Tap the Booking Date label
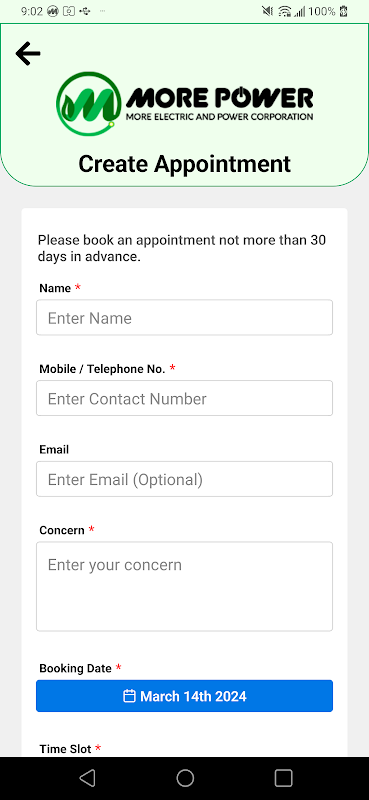 76,668
